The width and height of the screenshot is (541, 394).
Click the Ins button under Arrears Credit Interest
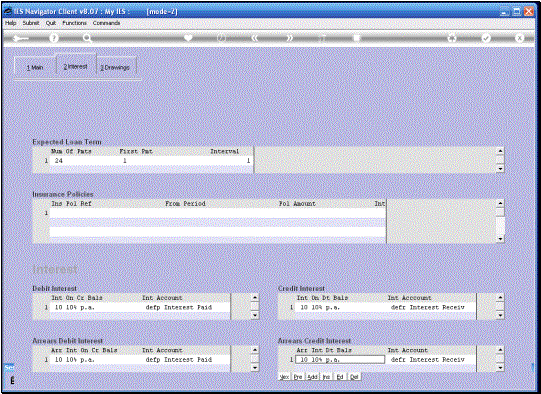click(x=326, y=377)
